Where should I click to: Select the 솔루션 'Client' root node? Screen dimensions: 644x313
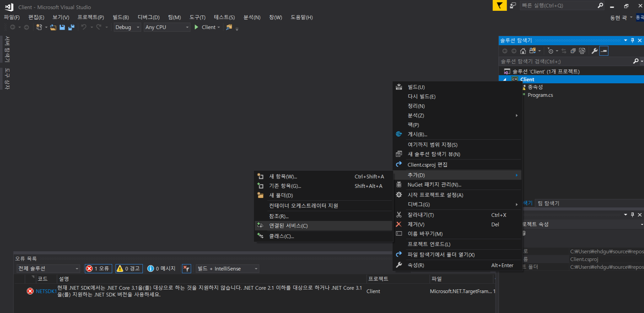point(546,72)
